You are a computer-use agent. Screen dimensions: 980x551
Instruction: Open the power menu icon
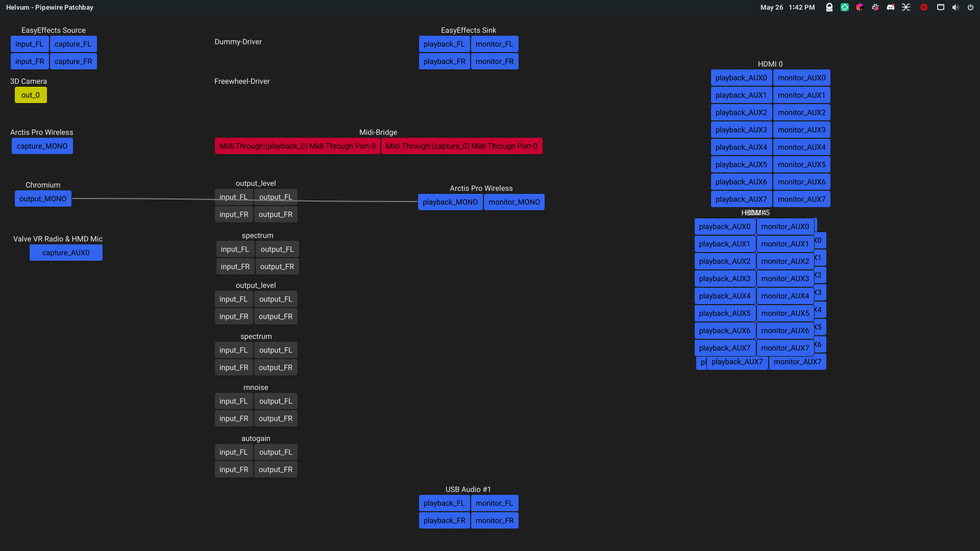[x=971, y=7]
